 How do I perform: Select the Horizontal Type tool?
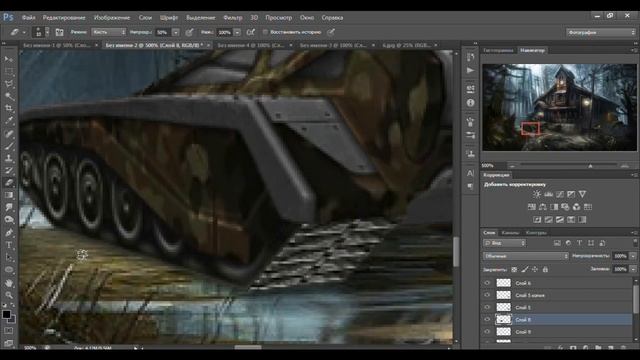pos(9,245)
